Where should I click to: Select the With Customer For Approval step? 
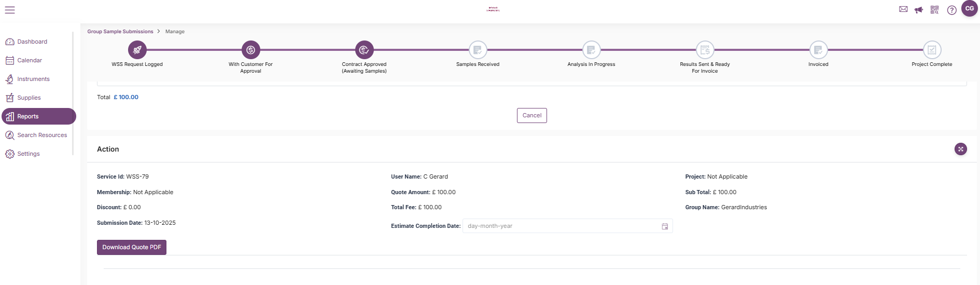click(x=250, y=50)
